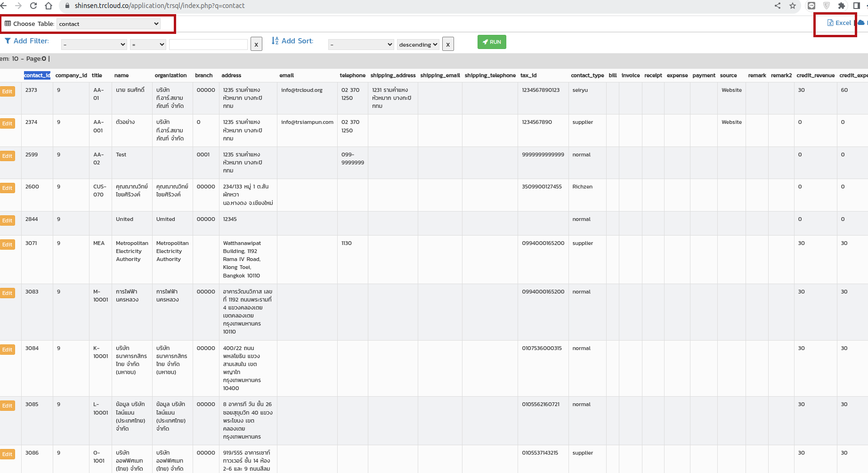The image size is (868, 473).
Task: Click the cloud icon next to Excel
Action: [861, 23]
